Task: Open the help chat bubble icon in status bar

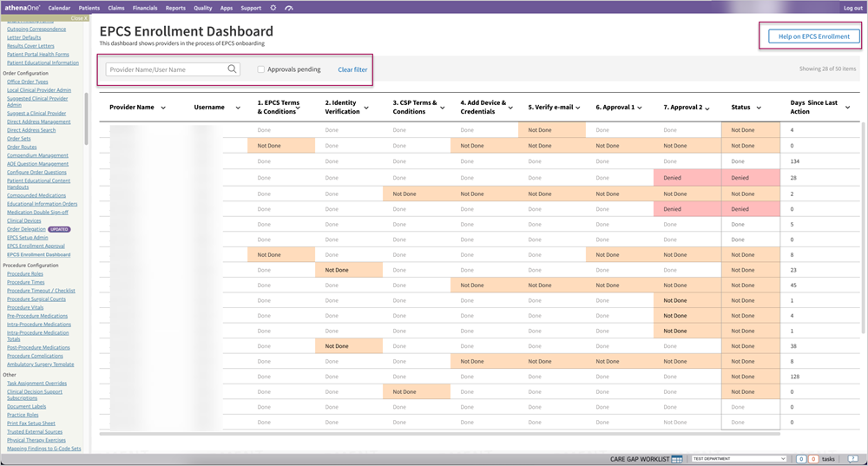Action: [x=853, y=459]
